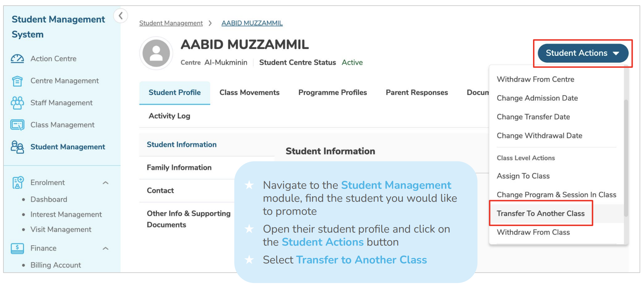This screenshot has height=285, width=644.
Task: Select Transfer To Another Class option
Action: [x=541, y=213]
